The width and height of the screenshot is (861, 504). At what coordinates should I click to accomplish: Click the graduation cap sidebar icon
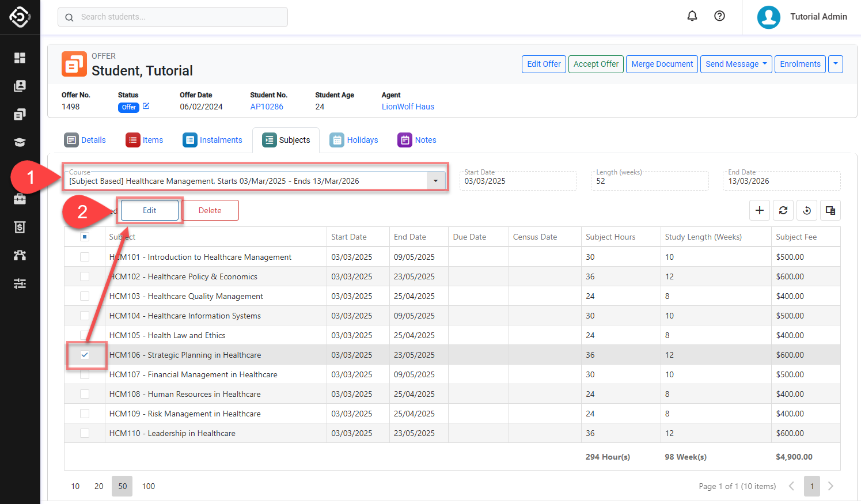click(20, 142)
